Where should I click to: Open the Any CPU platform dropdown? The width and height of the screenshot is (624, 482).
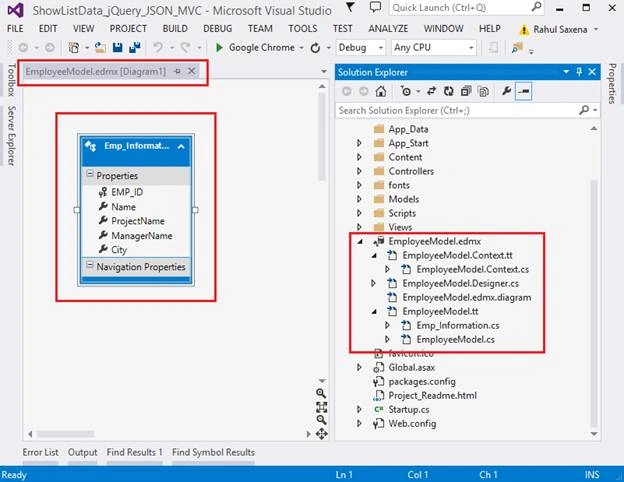[433, 48]
